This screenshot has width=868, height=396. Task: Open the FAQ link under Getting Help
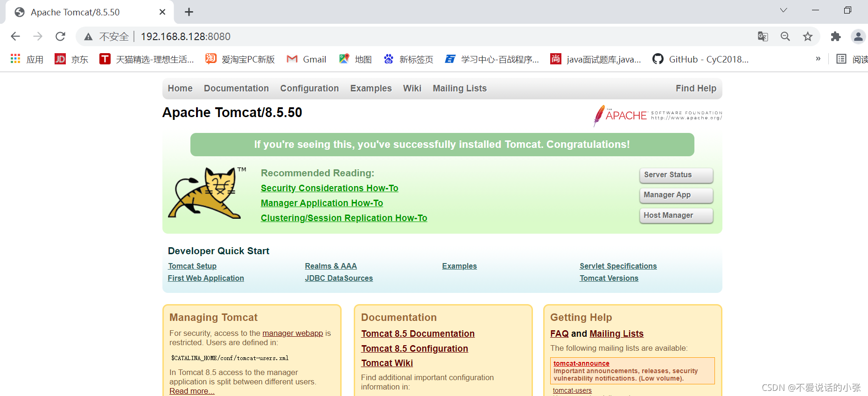560,333
